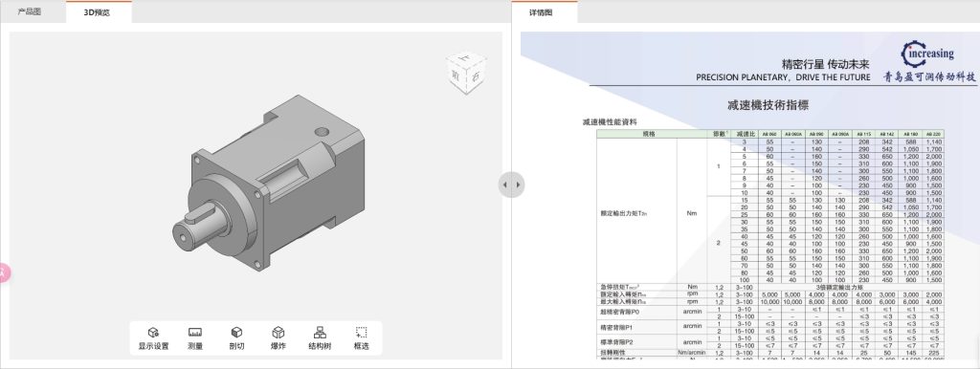Switch to the 产品图 tab
The height and width of the screenshot is (369, 980).
pyautogui.click(x=30, y=11)
